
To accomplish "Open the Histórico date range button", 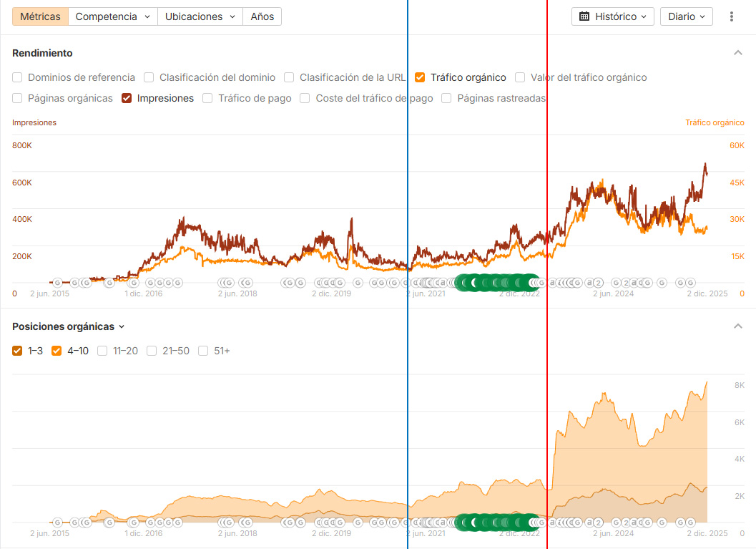I will [x=613, y=16].
